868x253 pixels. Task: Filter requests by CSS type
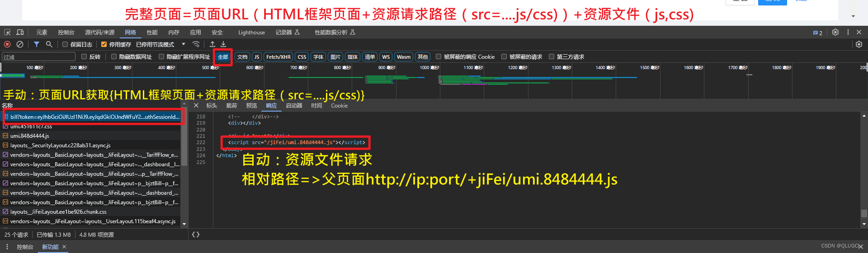click(x=302, y=57)
